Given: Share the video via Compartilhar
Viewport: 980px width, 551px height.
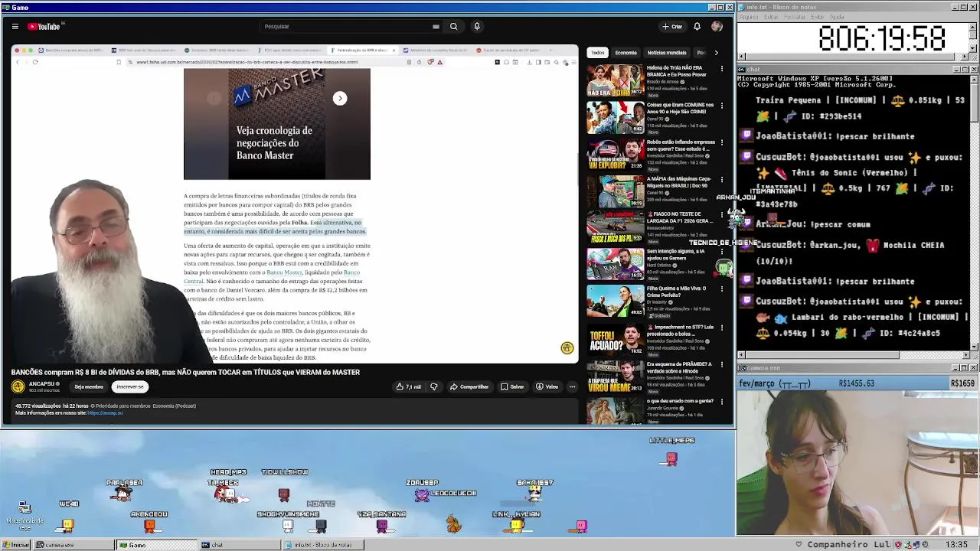Looking at the screenshot, I should [469, 386].
